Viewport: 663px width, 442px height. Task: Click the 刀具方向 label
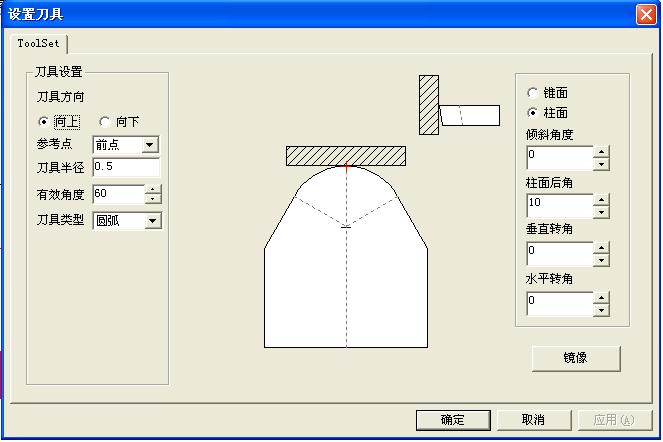pyautogui.click(x=60, y=97)
